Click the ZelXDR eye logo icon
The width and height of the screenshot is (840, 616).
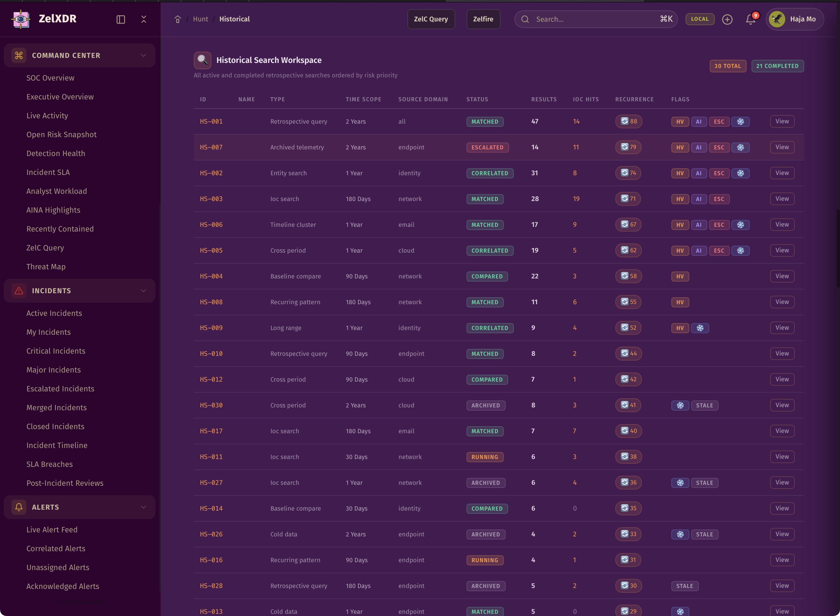(x=21, y=19)
